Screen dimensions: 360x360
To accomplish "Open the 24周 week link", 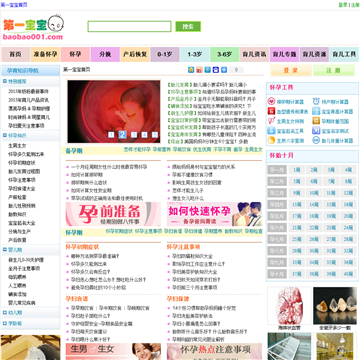I will 348,228.
